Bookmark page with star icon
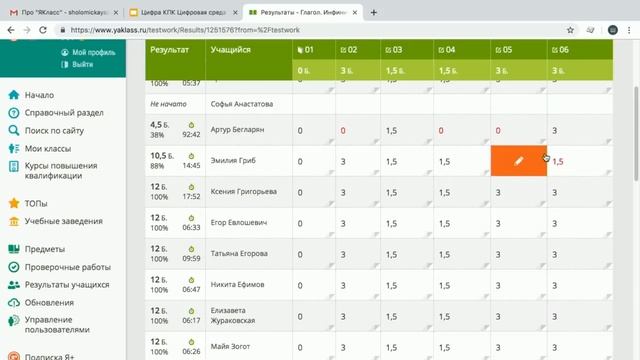This screenshot has height=360, width=640. (x=570, y=30)
